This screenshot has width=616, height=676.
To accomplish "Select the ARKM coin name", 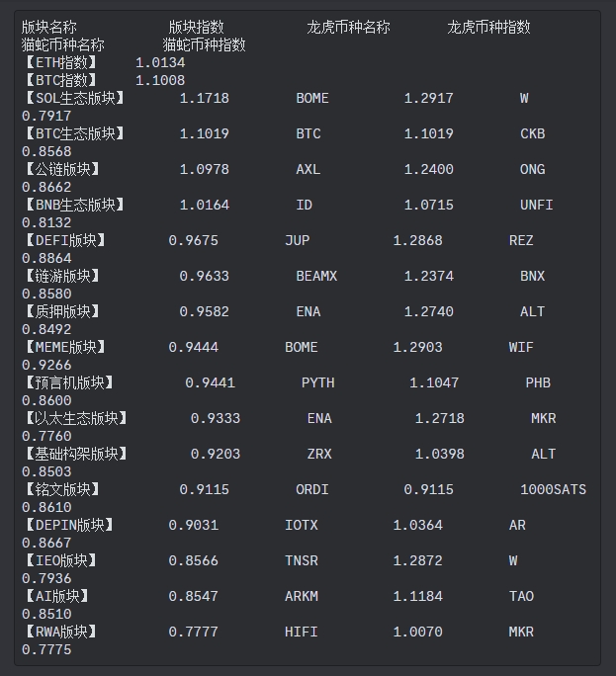I will (302, 596).
